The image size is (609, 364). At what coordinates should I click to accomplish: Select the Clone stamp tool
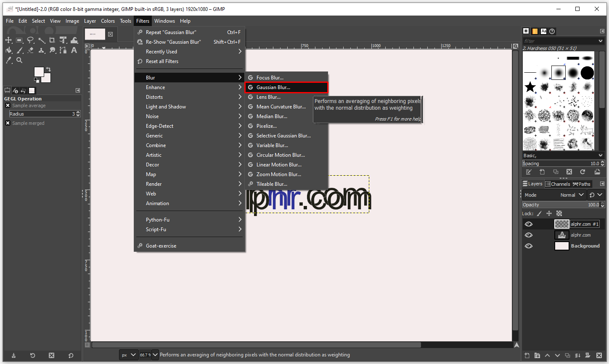click(x=41, y=50)
